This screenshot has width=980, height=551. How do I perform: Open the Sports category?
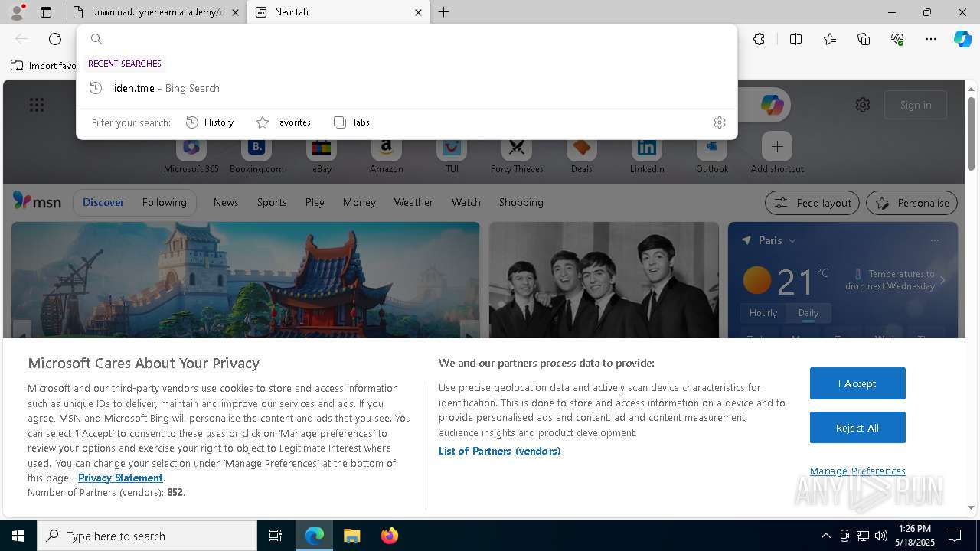click(x=272, y=202)
